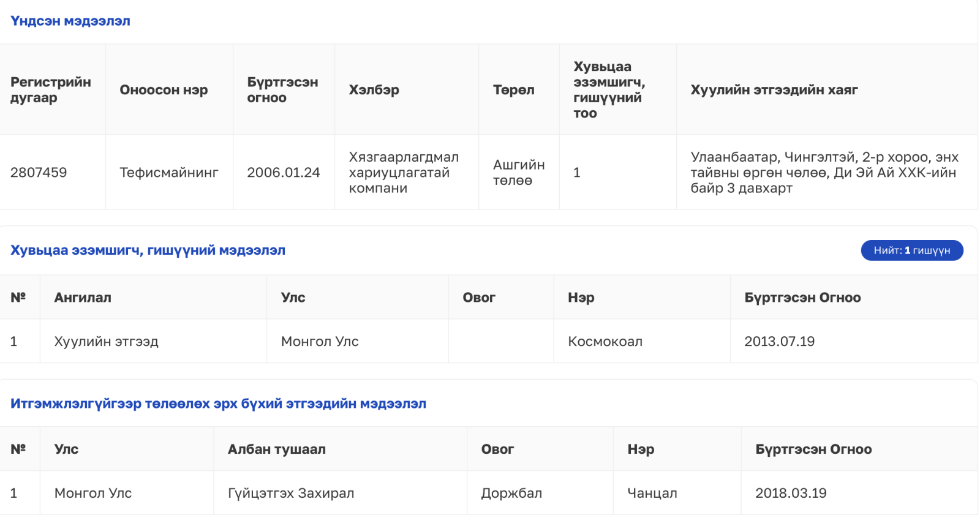Select 'Монгол Улс' in shareholder row
The width and height of the screenshot is (980, 515).
point(320,342)
